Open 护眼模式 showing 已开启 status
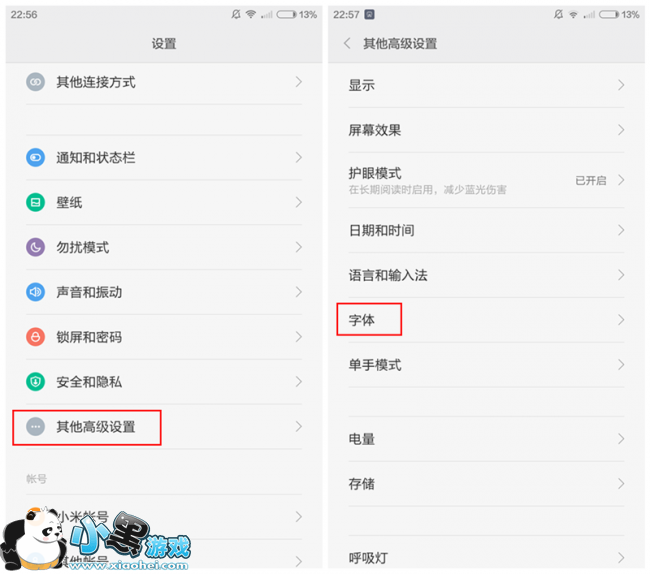This screenshot has height=574, width=650. (x=486, y=180)
